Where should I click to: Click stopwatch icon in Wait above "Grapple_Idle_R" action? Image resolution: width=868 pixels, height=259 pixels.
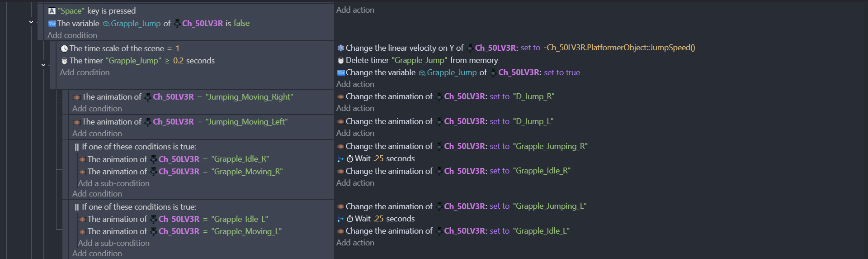349,159
